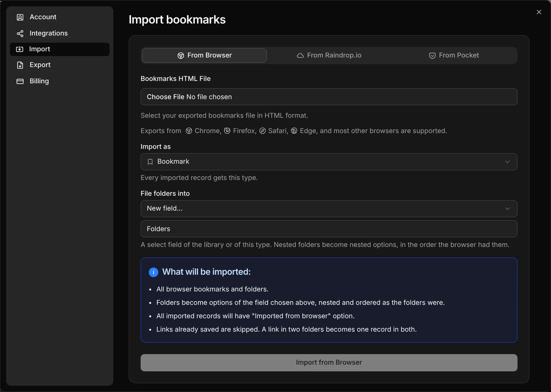Switch to the From Raindrop.io tab

(329, 55)
